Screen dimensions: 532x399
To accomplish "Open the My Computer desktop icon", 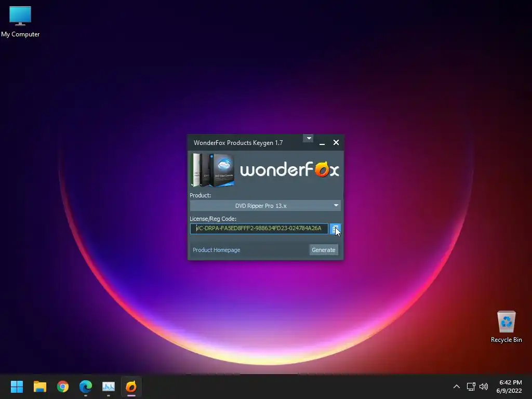I will pos(20,22).
